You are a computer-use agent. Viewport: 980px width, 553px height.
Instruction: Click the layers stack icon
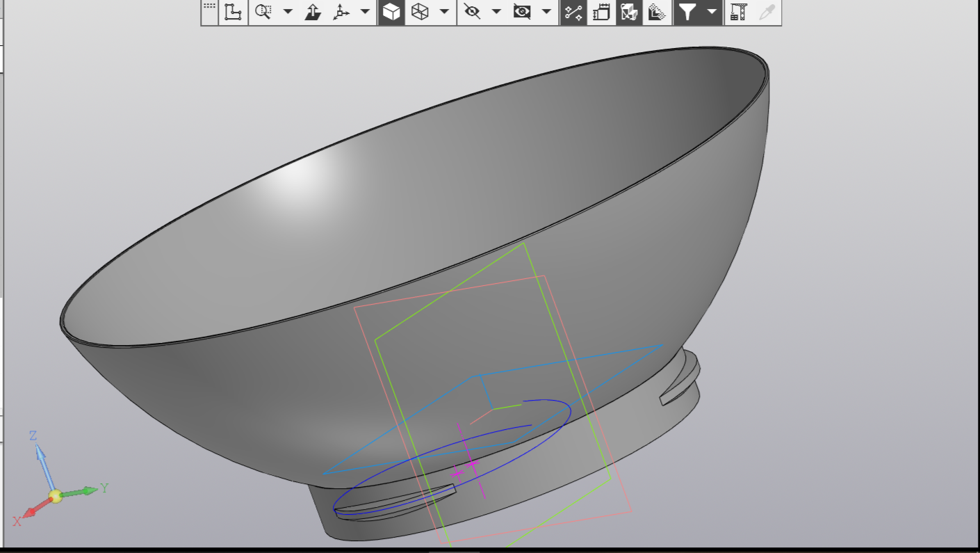point(656,12)
